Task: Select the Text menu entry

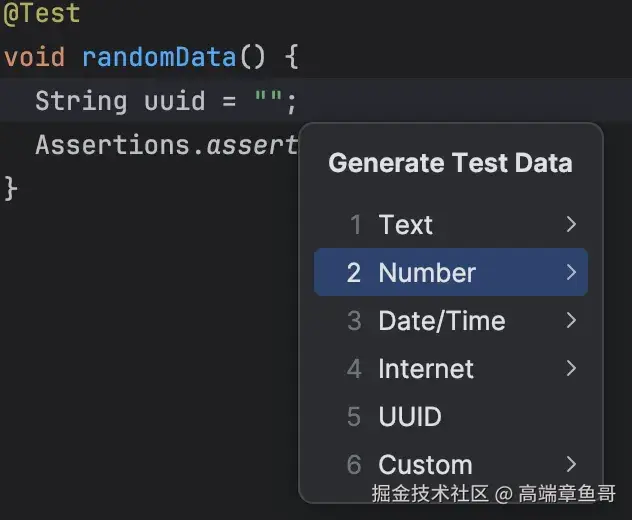Action: click(405, 225)
